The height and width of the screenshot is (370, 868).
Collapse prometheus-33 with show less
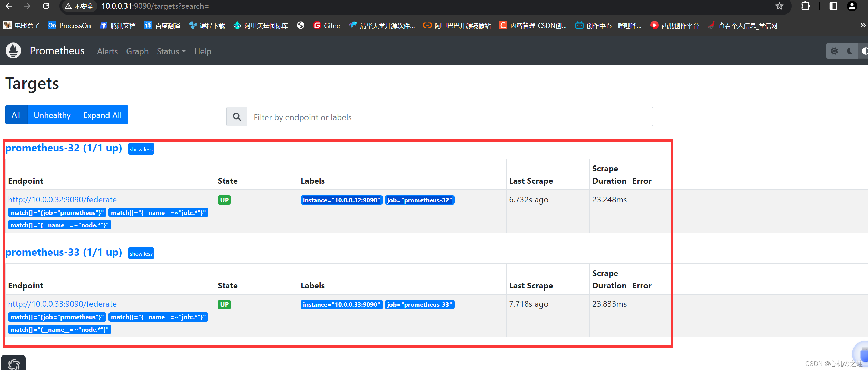pyautogui.click(x=141, y=254)
